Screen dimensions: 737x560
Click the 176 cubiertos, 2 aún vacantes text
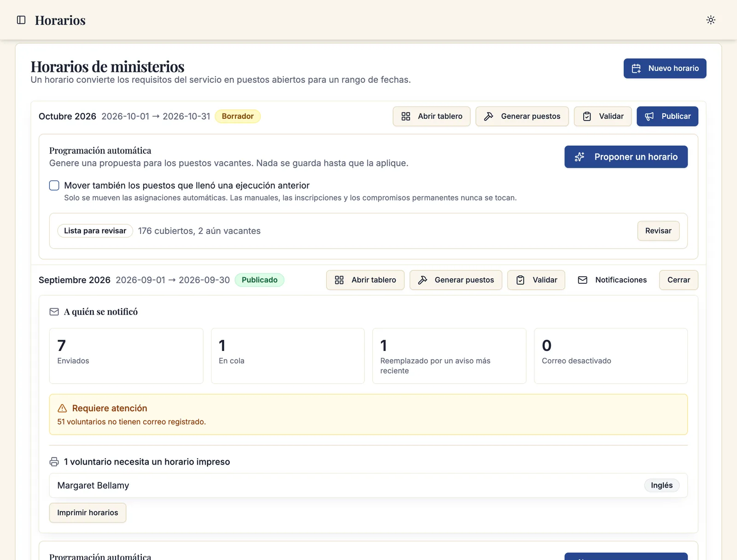[x=199, y=231]
